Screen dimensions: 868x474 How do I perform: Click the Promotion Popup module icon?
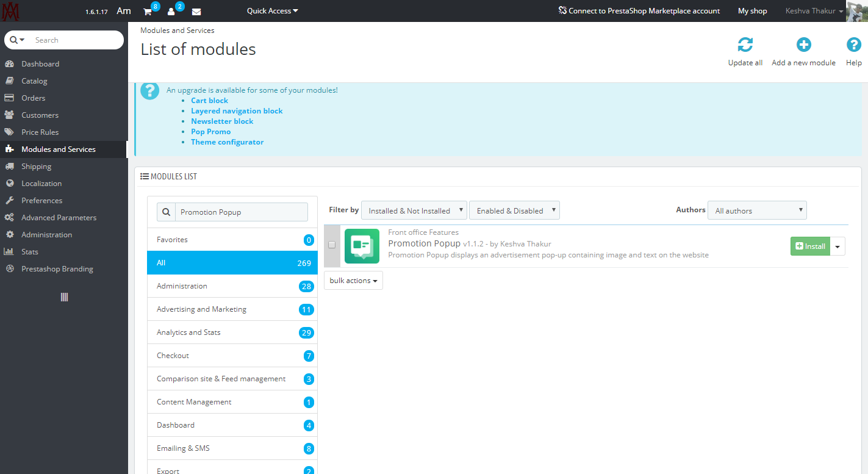tap(362, 246)
